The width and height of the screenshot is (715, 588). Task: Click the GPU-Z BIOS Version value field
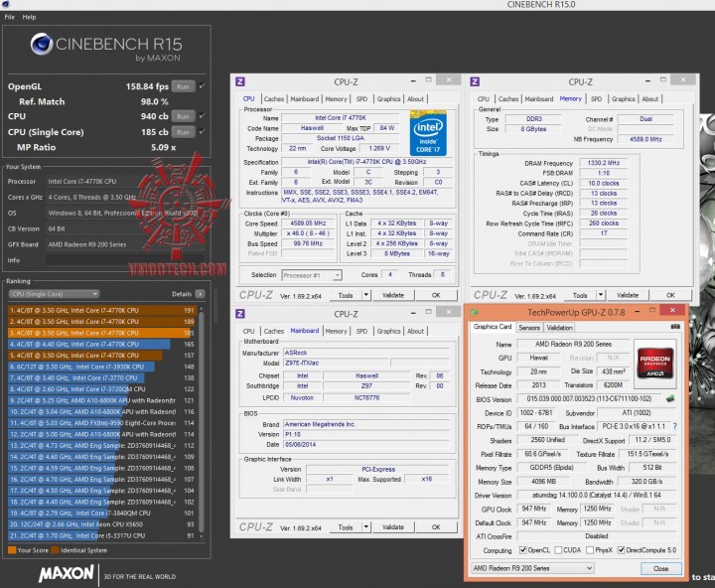pyautogui.click(x=590, y=398)
